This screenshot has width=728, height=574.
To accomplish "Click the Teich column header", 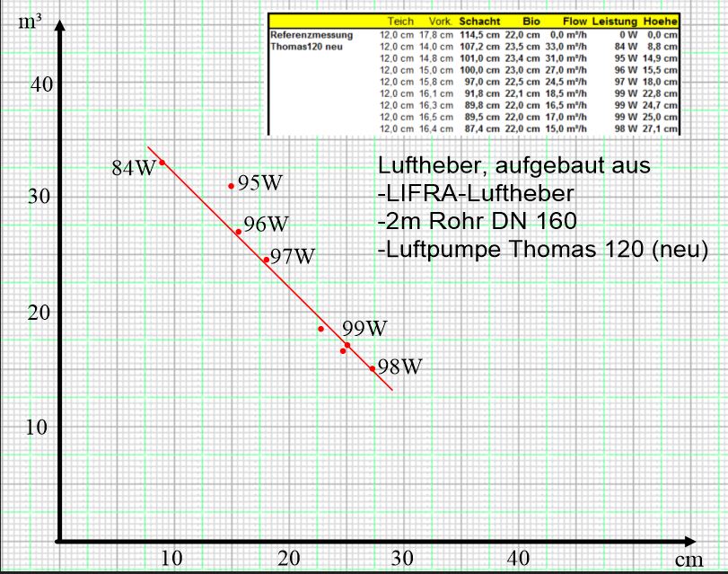I will click(399, 20).
